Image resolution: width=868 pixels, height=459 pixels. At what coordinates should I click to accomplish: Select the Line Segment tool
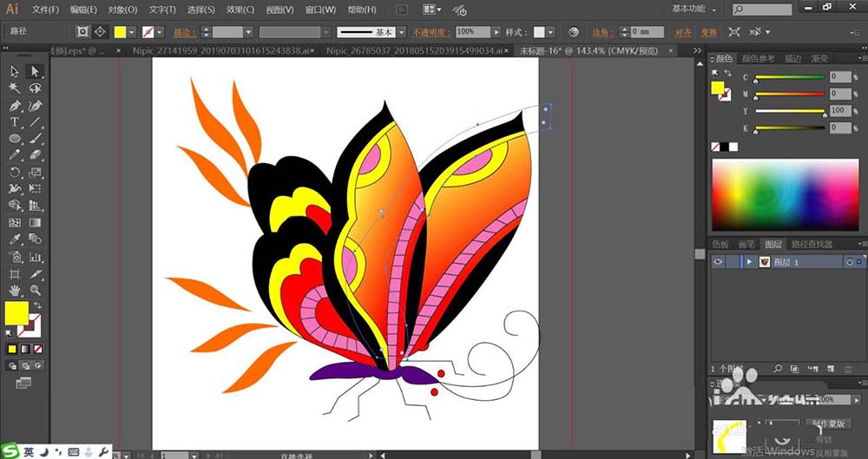35,121
